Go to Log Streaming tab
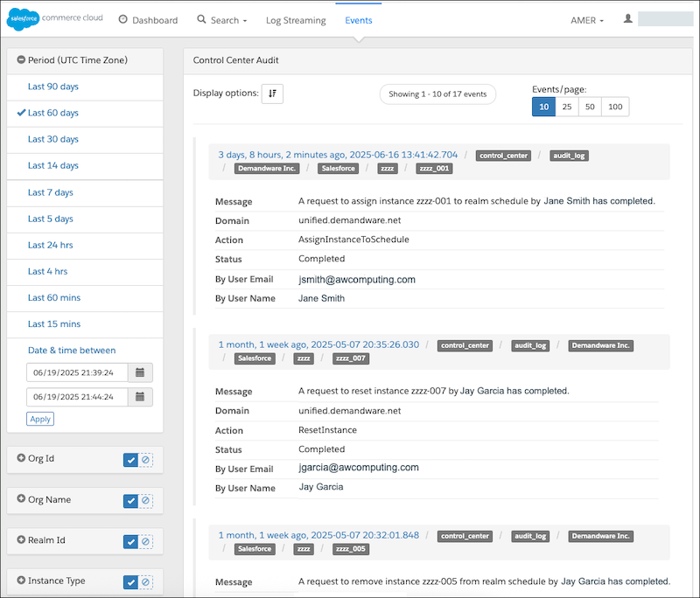The image size is (700, 598). [x=296, y=20]
